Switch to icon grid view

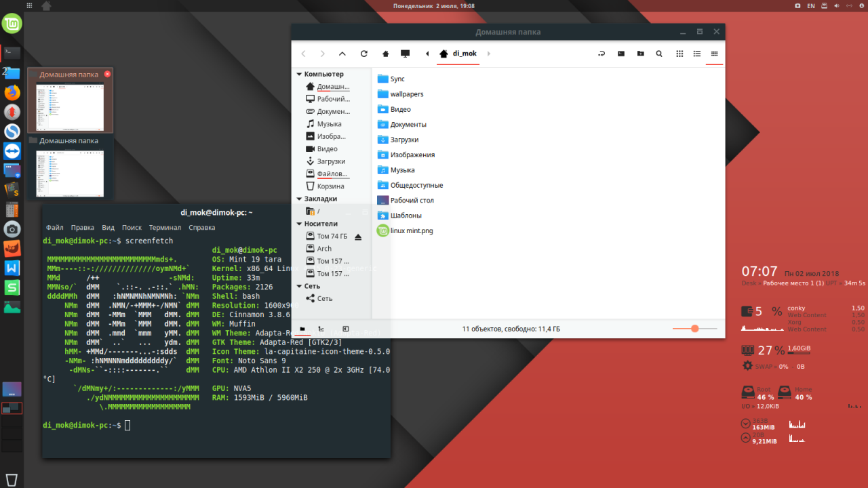tap(679, 54)
